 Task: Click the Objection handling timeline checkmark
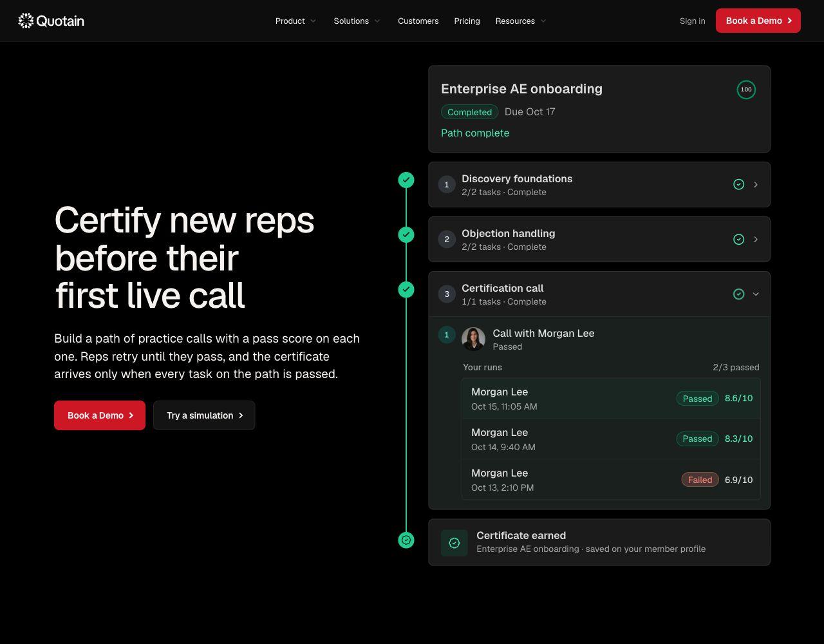406,235
